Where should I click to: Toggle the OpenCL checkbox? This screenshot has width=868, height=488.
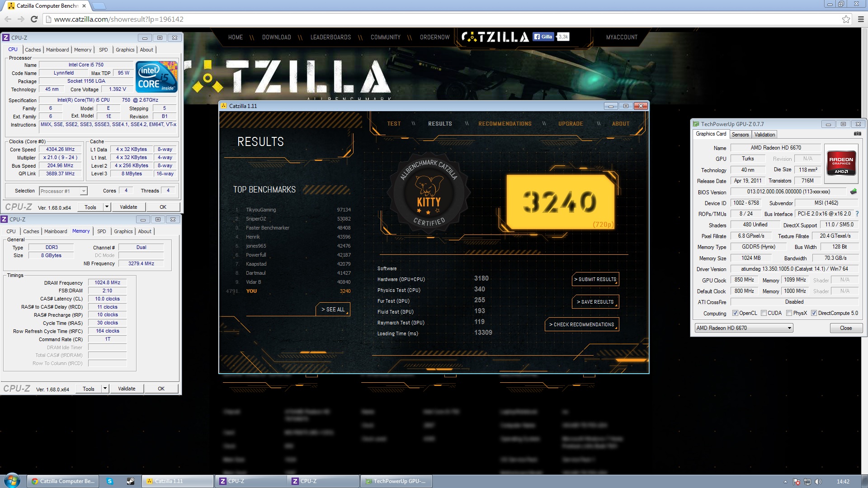(x=735, y=313)
